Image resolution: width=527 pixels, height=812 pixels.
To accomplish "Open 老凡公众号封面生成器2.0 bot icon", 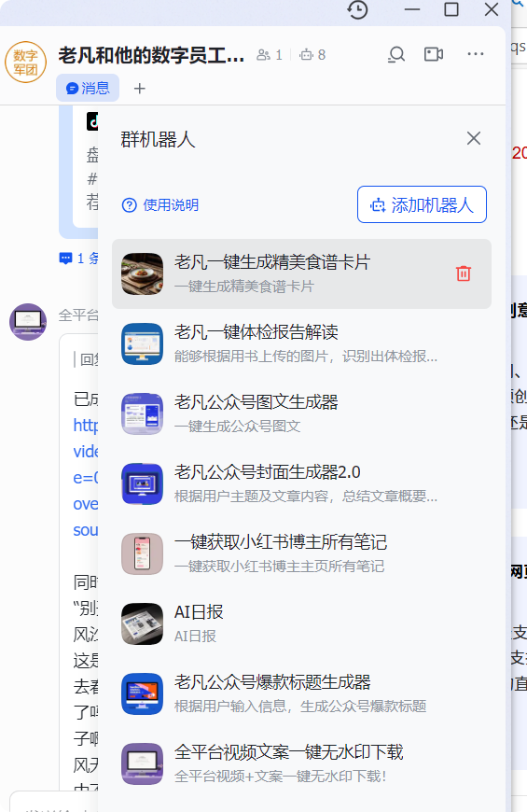I will click(x=143, y=483).
